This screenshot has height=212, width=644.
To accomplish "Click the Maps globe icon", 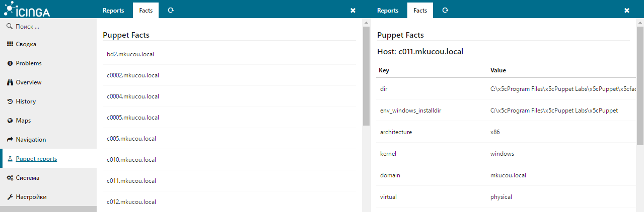I will tap(10, 121).
